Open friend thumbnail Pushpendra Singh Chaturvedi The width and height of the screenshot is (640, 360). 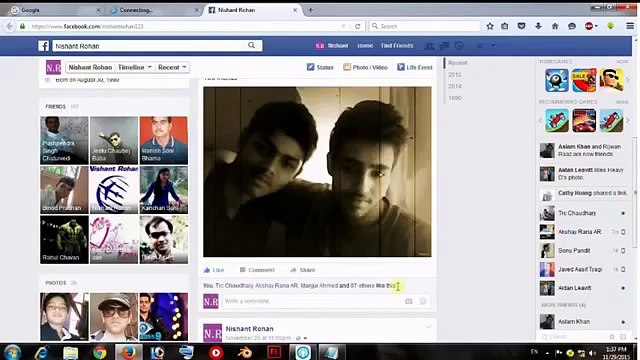[x=64, y=140]
